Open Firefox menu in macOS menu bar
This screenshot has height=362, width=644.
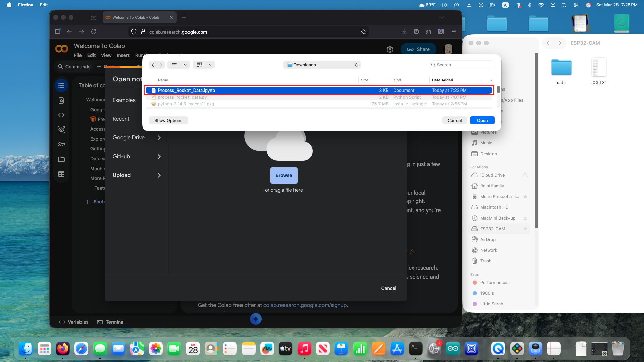(x=25, y=5)
